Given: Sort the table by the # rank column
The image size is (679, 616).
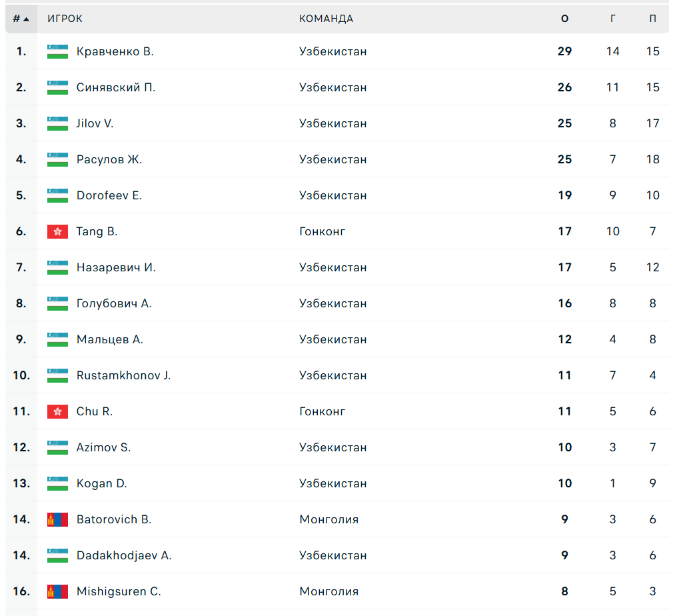Looking at the screenshot, I should [21, 19].
